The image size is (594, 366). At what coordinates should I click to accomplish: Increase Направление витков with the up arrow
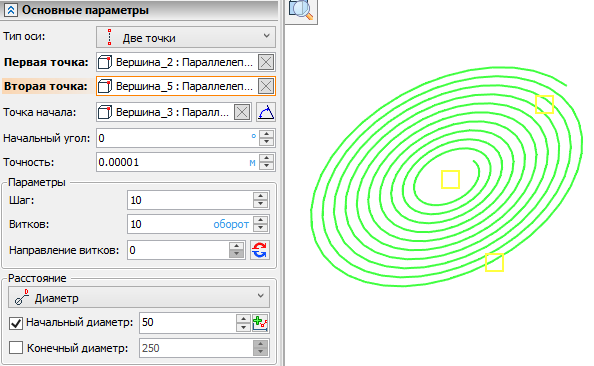(x=236, y=246)
